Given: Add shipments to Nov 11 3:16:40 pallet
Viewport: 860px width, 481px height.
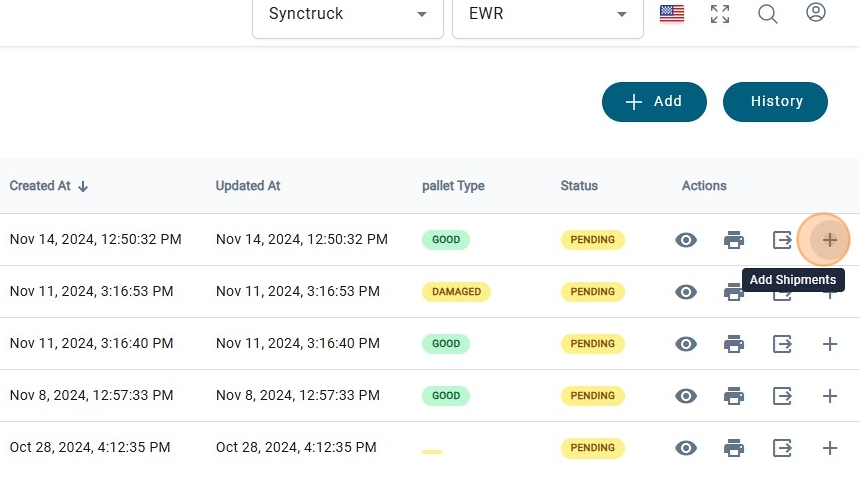Looking at the screenshot, I should click(x=829, y=344).
